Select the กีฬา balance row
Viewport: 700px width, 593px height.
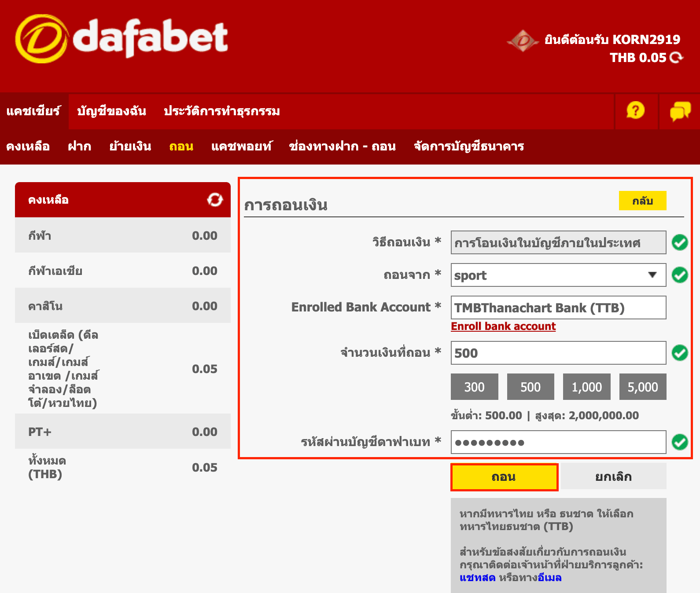pyautogui.click(x=123, y=235)
